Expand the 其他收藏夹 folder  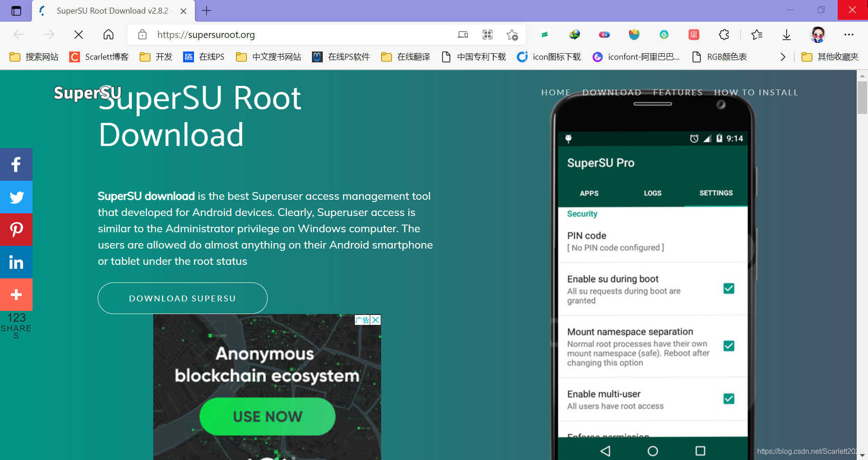(830, 56)
